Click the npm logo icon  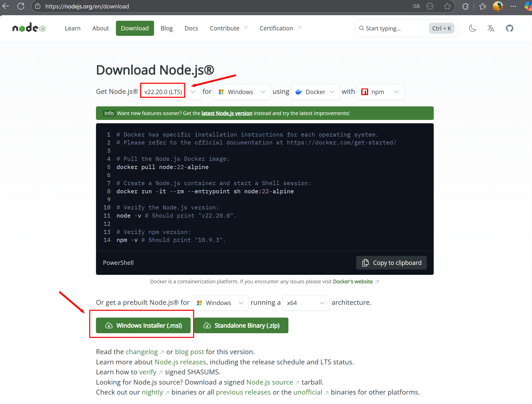coord(364,92)
